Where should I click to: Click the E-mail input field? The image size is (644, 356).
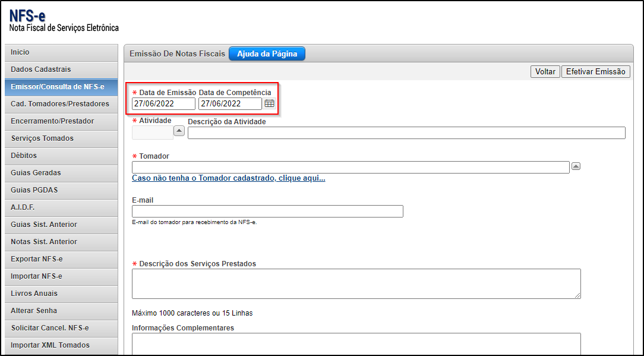[x=267, y=211]
